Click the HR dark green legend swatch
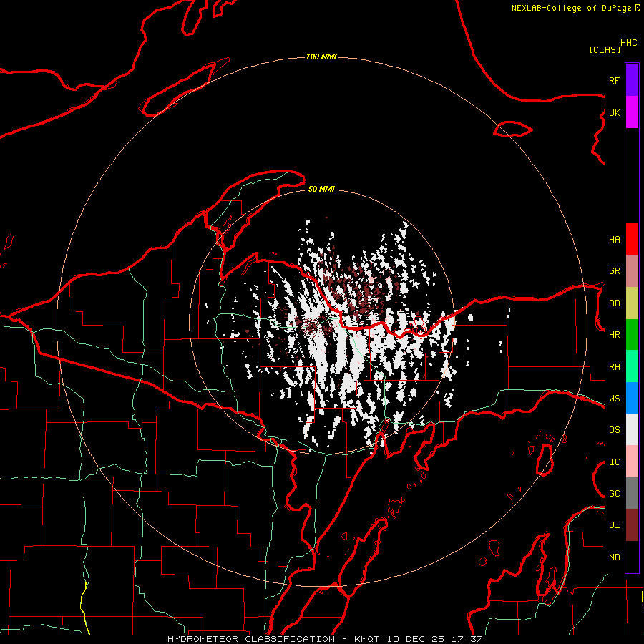644x644 pixels. (x=632, y=334)
